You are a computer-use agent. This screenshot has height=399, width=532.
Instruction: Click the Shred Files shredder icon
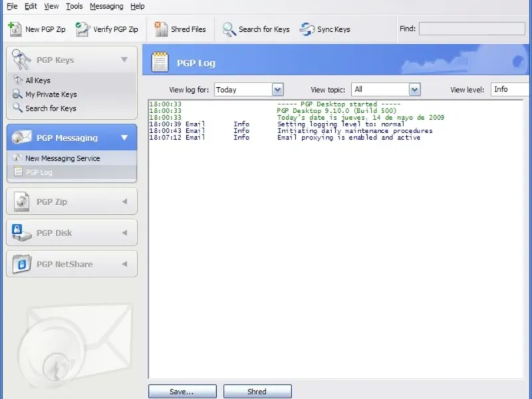tap(161, 29)
